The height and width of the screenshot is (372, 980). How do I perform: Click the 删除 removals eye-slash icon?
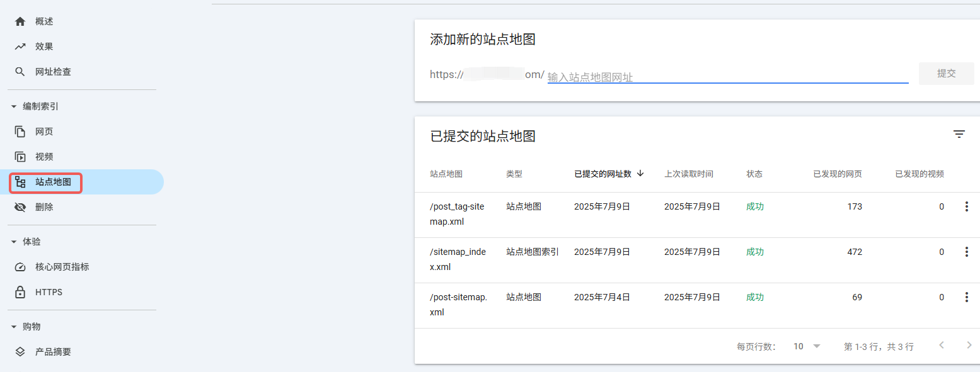tap(20, 206)
